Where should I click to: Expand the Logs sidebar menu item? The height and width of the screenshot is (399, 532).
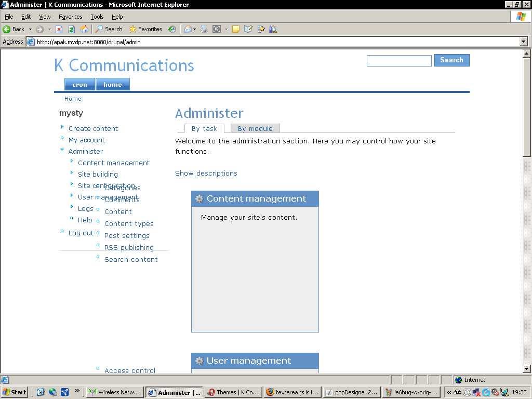(x=86, y=208)
